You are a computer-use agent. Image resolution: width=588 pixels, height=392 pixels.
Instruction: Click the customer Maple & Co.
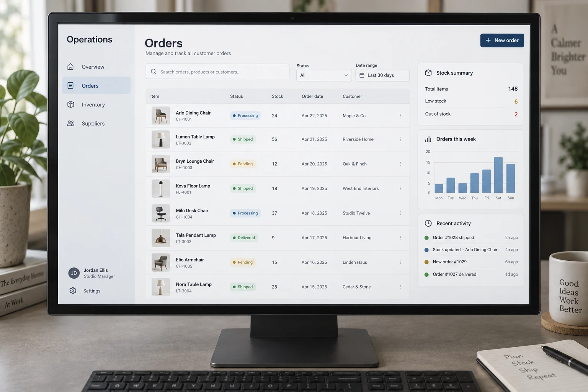[x=354, y=116]
